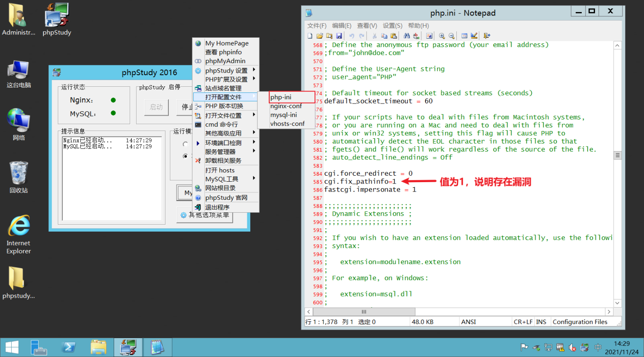Open File Explorer from the taskbar
644x357 pixels.
[98, 347]
